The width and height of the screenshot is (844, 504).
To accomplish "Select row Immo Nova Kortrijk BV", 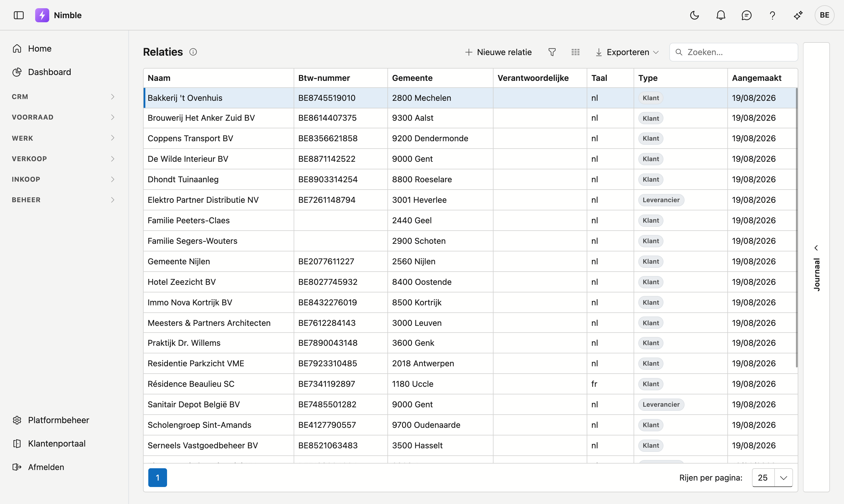I will tap(470, 302).
